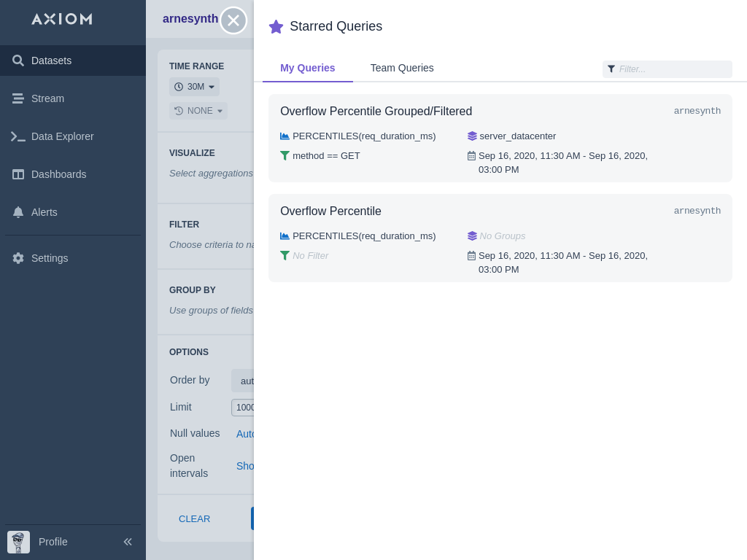Viewport: 747px width, 560px height.
Task: Open the plain Overflow Percentile query
Action: point(330,211)
